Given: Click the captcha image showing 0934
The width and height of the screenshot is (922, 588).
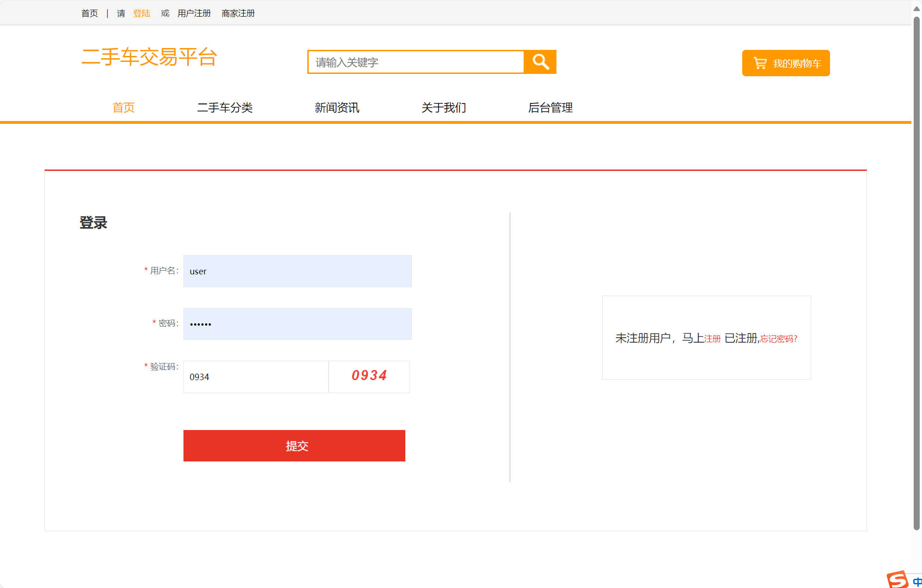Looking at the screenshot, I should click(x=369, y=376).
